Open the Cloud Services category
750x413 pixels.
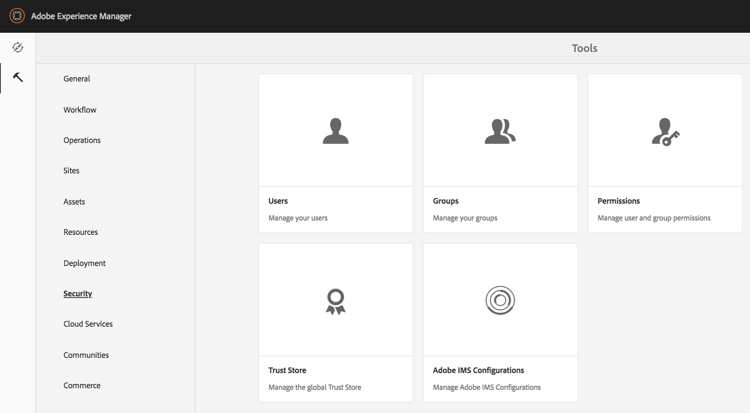click(88, 324)
